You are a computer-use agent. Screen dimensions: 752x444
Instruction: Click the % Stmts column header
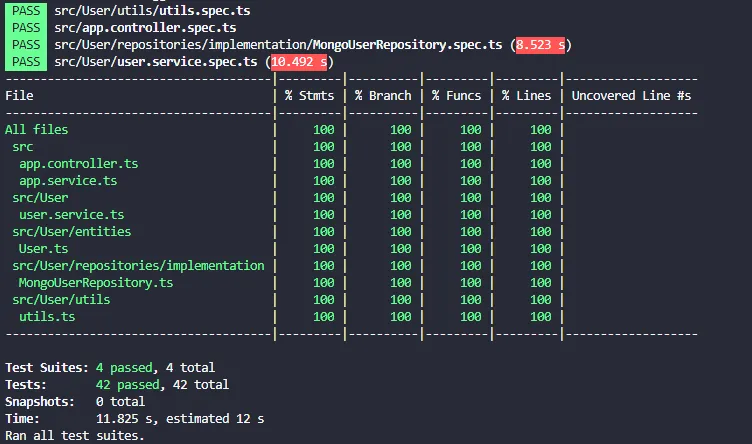pyautogui.click(x=309, y=95)
